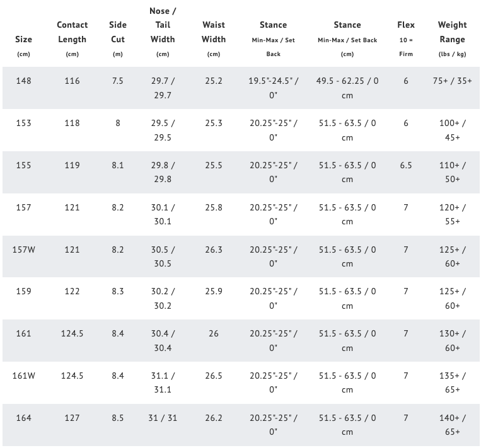The width and height of the screenshot is (481, 448).
Task: Click the 25.2 waist width cell
Action: point(214,81)
